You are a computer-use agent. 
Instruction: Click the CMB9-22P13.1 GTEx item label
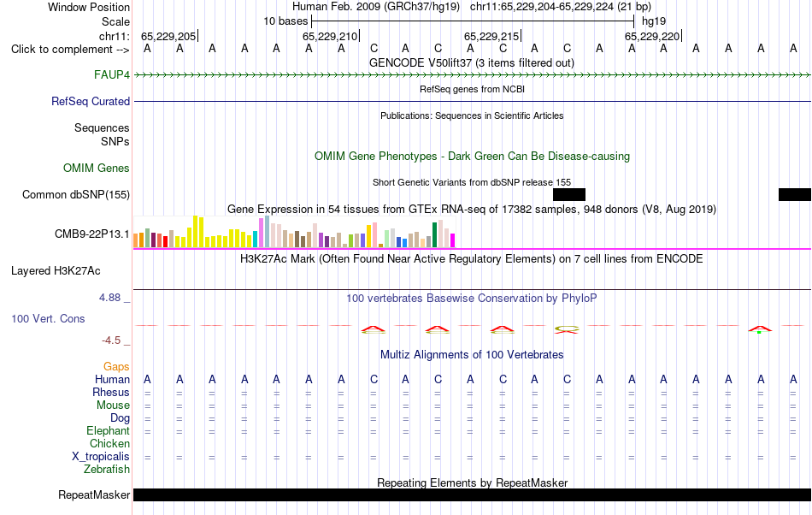pyautogui.click(x=92, y=234)
